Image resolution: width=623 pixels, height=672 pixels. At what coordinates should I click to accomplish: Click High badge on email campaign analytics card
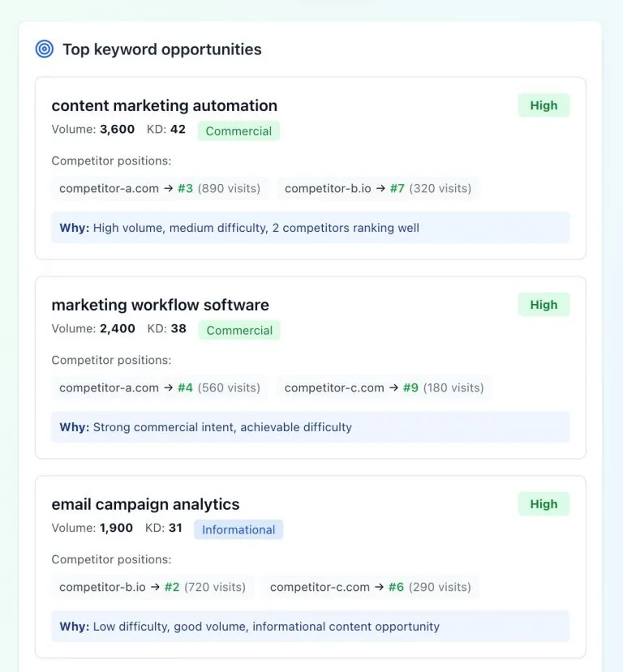[x=544, y=504]
